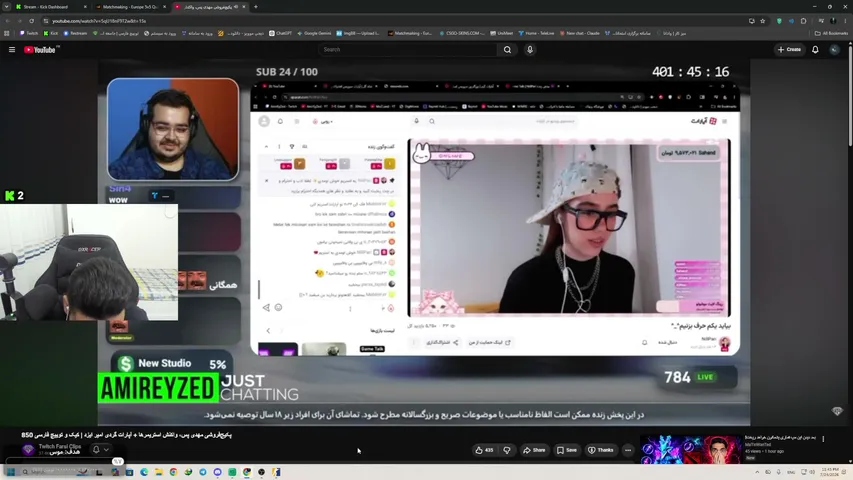Open the more actions ellipsis under video
Image resolution: width=853 pixels, height=480 pixels.
coord(628,450)
